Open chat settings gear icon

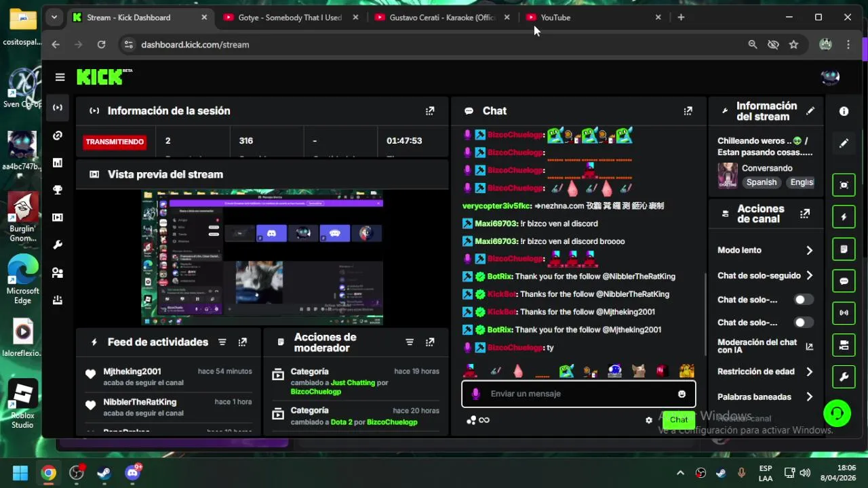pos(649,420)
